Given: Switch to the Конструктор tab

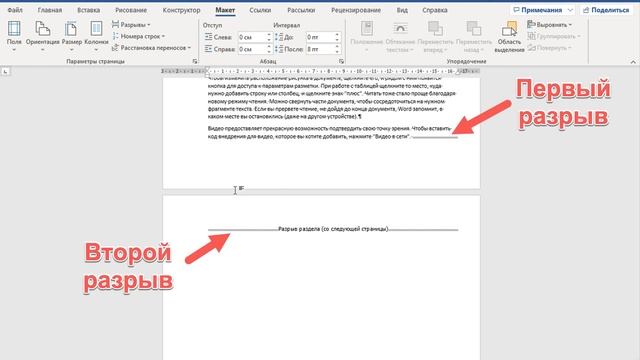Looking at the screenshot, I should click(x=181, y=10).
